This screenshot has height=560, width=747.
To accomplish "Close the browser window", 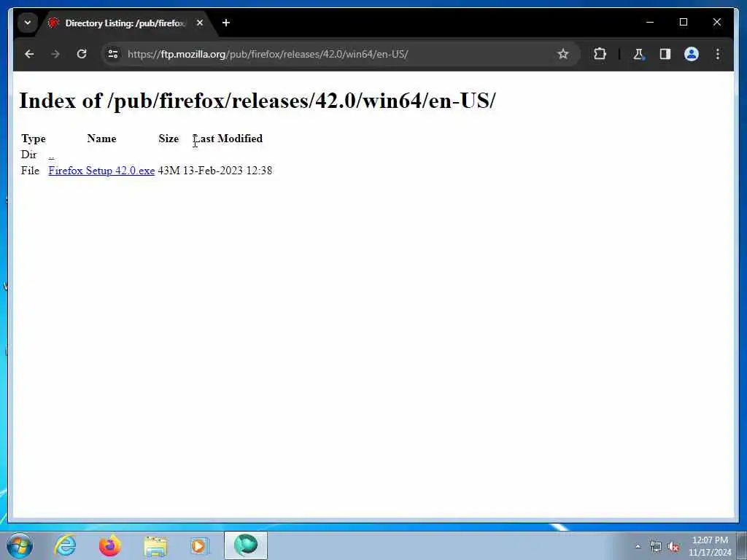I will 716,22.
